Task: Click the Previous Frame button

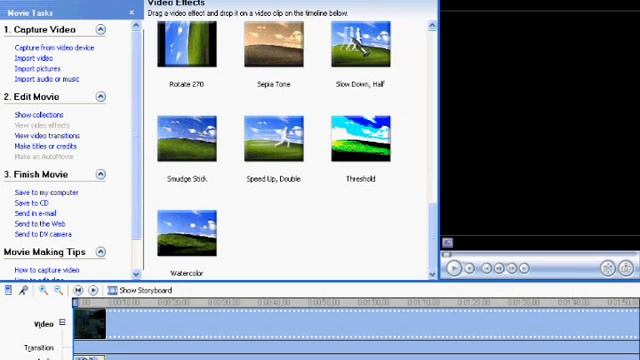Action: pyautogui.click(x=499, y=268)
